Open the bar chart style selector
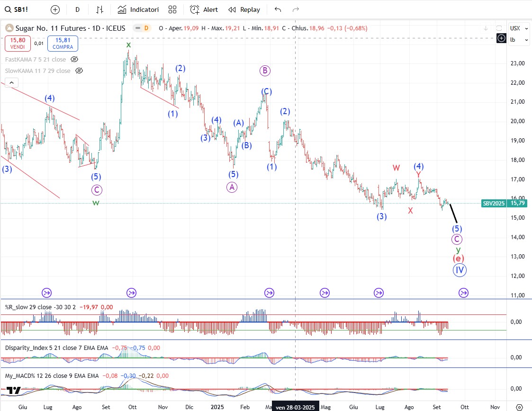 [x=99, y=9]
